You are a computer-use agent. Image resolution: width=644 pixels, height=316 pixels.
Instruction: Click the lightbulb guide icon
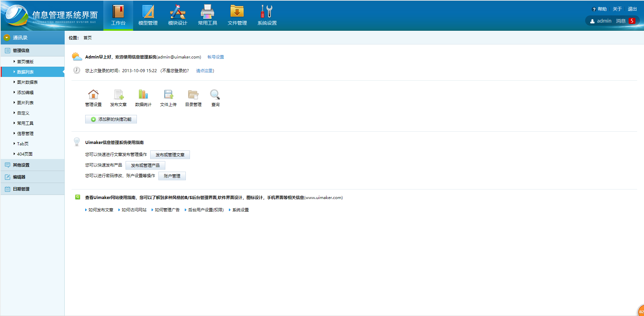point(77,142)
